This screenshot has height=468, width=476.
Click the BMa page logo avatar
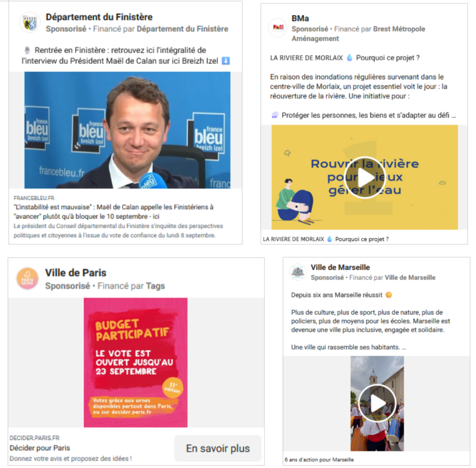278,27
